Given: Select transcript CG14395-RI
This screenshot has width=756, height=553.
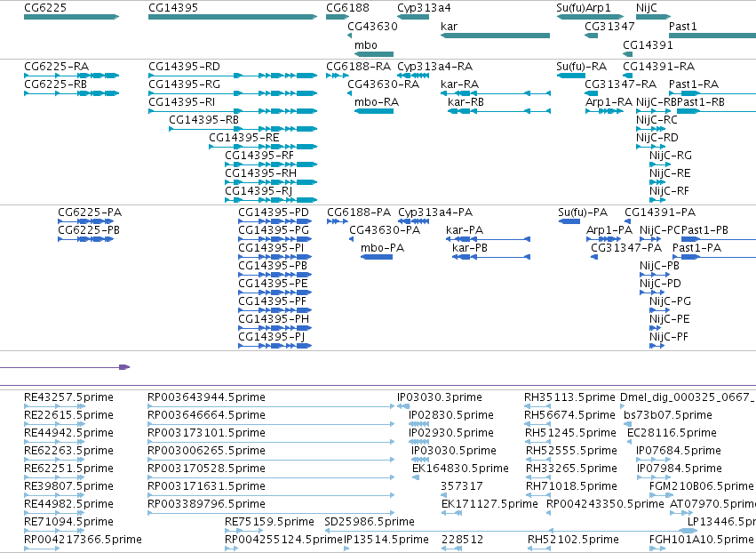Looking at the screenshot, I should pyautogui.click(x=233, y=111).
